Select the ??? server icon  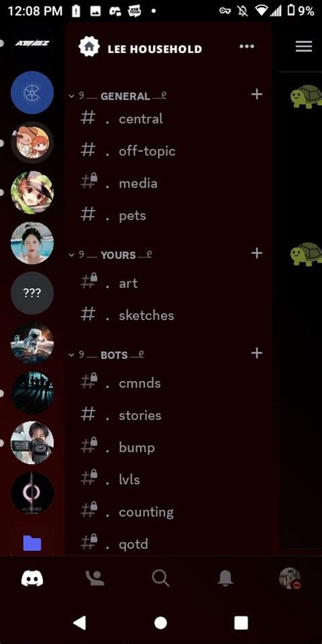(x=32, y=293)
